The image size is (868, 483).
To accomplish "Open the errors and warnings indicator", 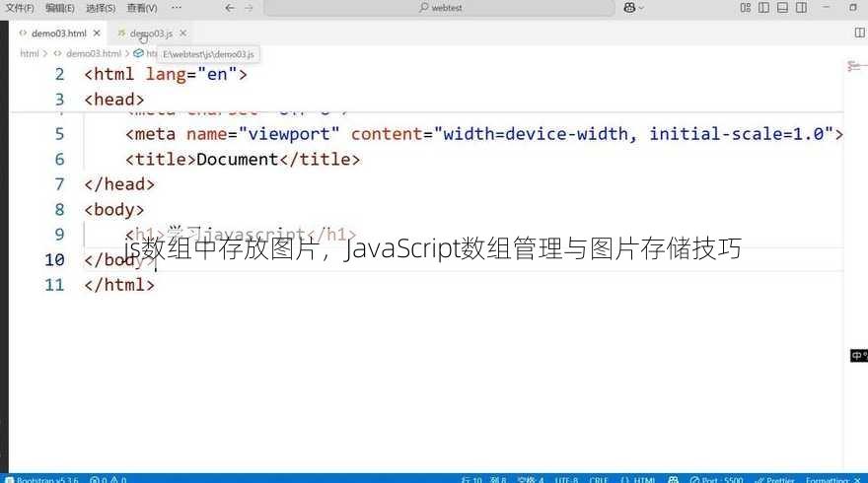I will [108, 479].
